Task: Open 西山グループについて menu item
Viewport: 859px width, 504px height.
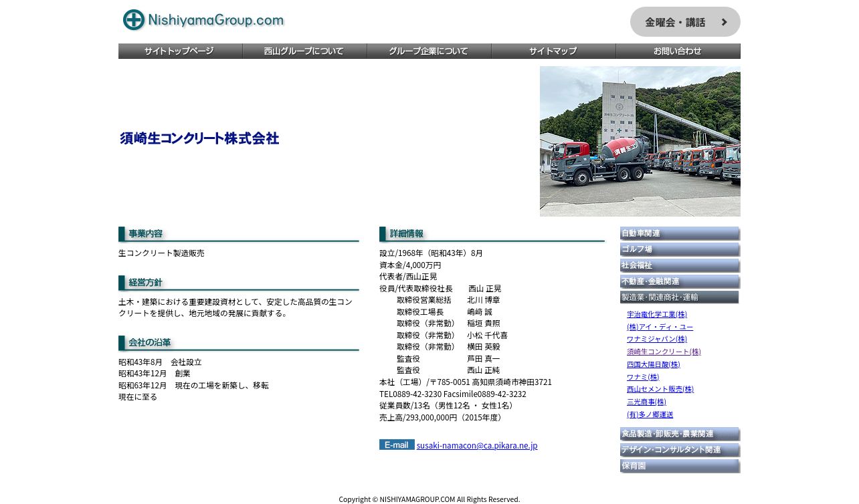Action: [x=305, y=51]
